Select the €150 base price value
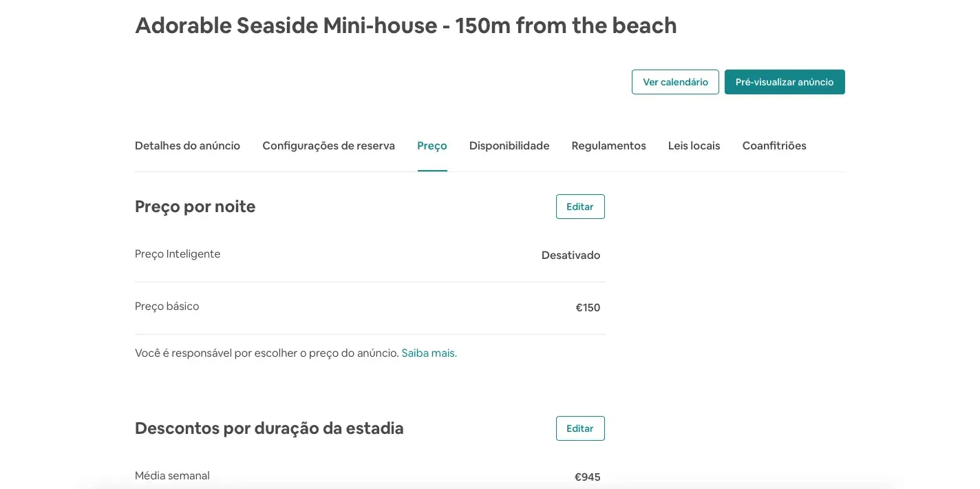 coord(588,308)
